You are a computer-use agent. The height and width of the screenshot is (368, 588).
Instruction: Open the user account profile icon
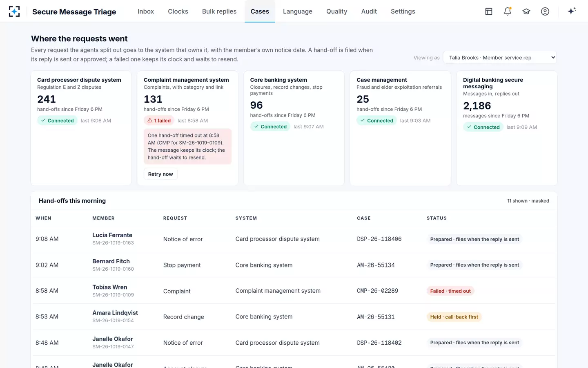point(545,11)
